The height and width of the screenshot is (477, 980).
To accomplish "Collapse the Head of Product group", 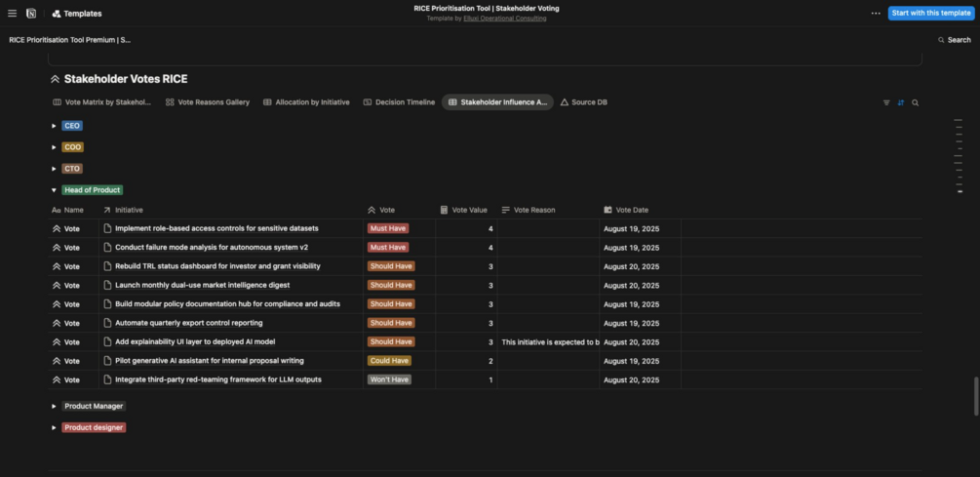I will tap(54, 189).
